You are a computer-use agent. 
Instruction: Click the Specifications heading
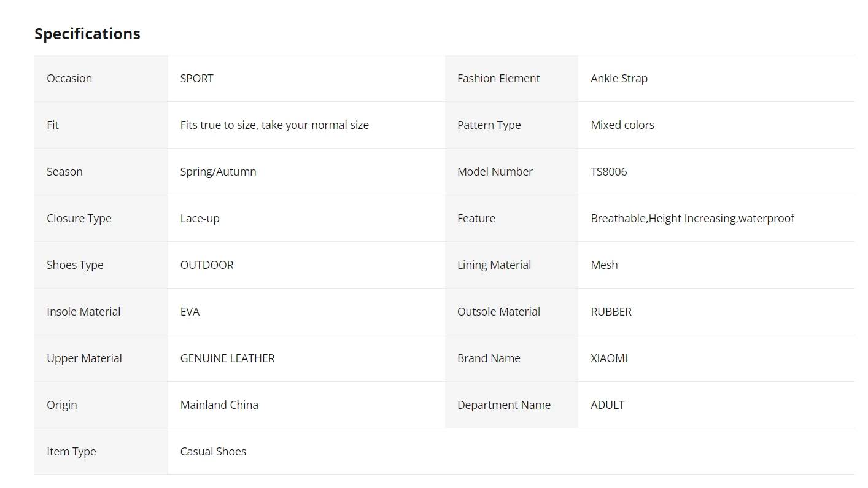87,34
